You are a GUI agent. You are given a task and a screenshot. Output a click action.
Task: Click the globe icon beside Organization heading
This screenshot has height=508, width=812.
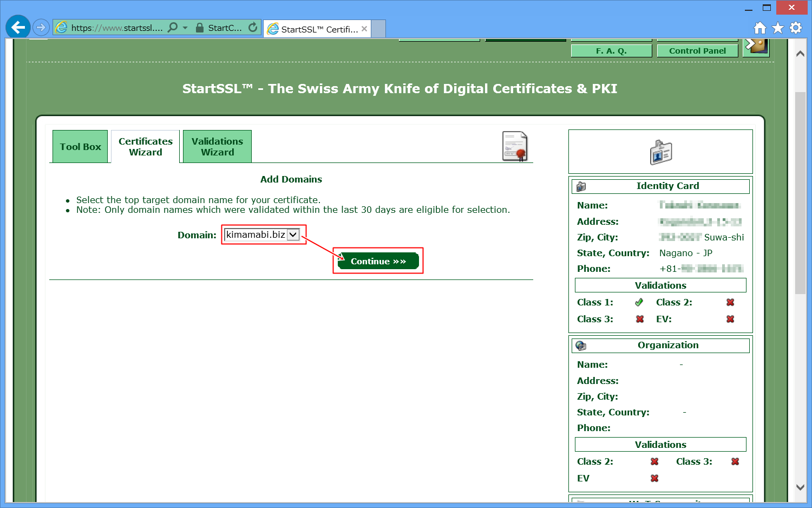pyautogui.click(x=581, y=346)
